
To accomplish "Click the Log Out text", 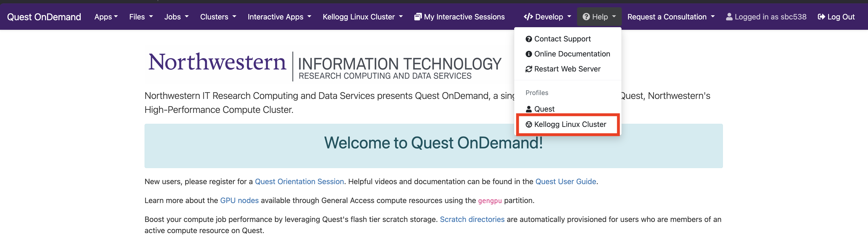I will (x=841, y=17).
